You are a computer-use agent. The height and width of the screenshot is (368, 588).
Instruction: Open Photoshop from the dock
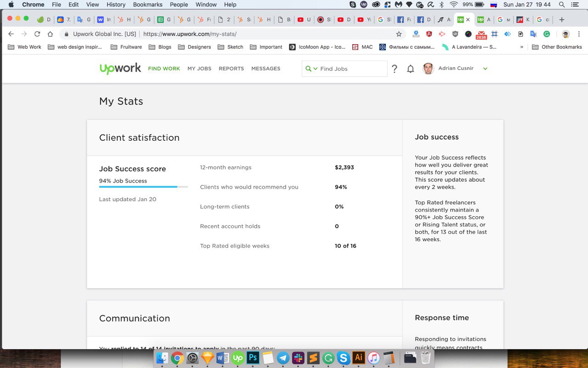(x=253, y=358)
